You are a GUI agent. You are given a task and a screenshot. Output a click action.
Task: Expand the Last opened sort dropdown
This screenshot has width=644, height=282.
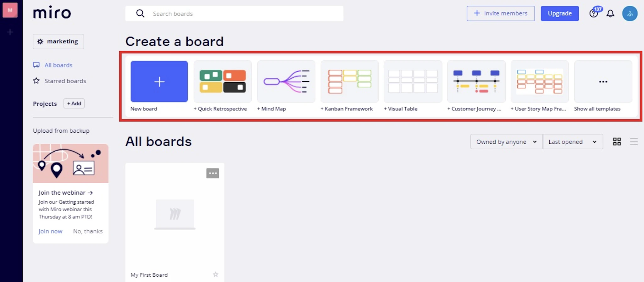573,142
